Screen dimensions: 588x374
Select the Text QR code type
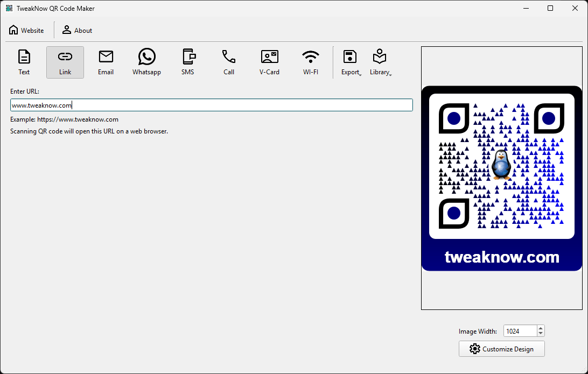[x=24, y=61]
